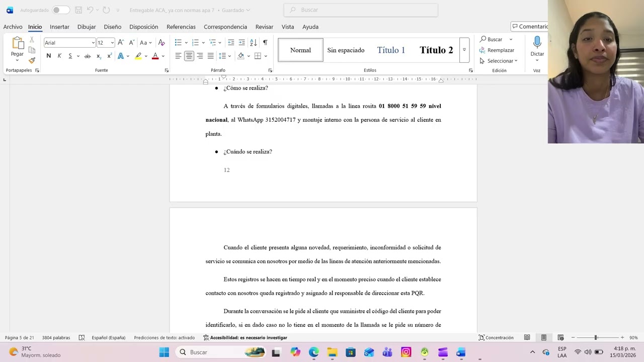The width and height of the screenshot is (644, 362).
Task: Open the Archivo menu
Action: (x=13, y=27)
